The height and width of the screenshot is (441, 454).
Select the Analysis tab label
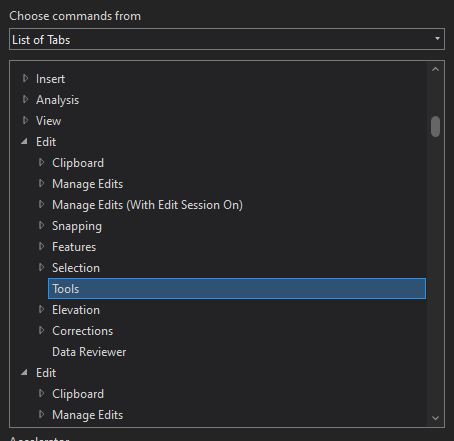point(57,100)
